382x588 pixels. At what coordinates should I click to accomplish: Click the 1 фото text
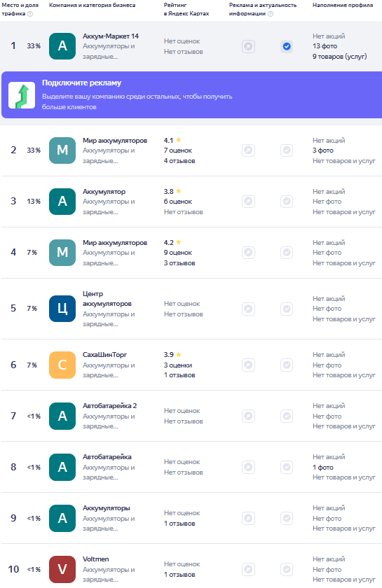[323, 468]
